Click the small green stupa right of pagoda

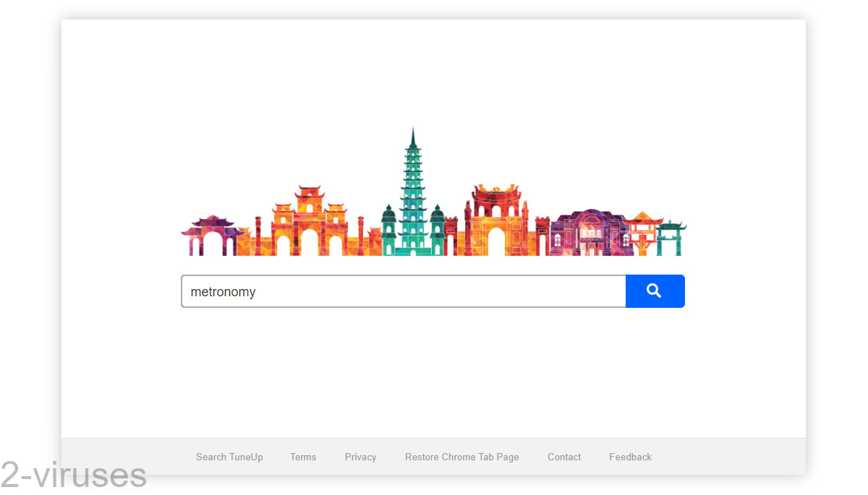click(438, 230)
